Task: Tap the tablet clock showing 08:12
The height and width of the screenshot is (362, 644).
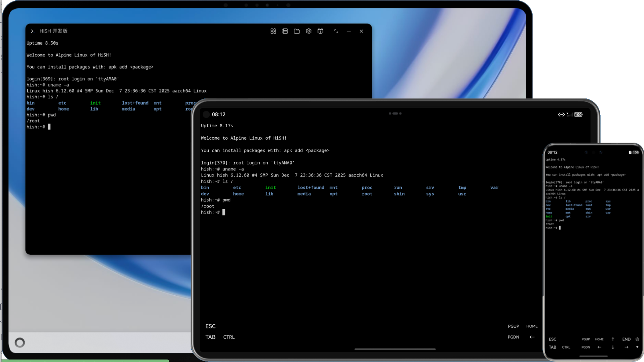Action: tap(219, 115)
